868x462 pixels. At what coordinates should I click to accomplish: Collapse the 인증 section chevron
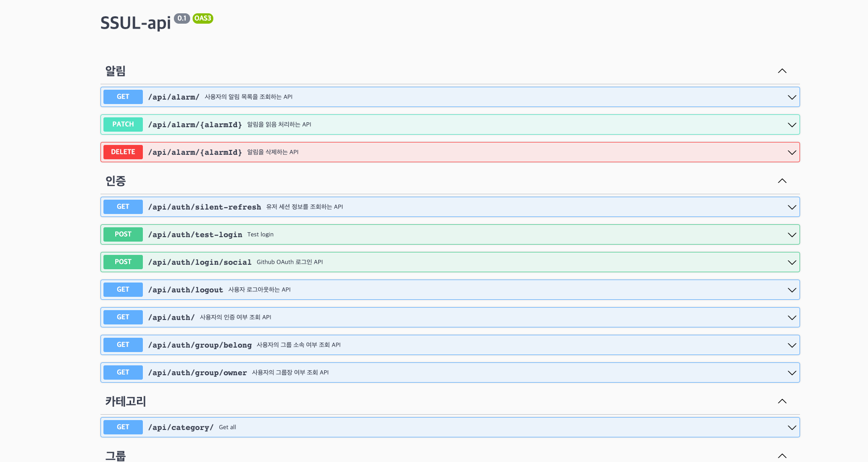click(782, 181)
